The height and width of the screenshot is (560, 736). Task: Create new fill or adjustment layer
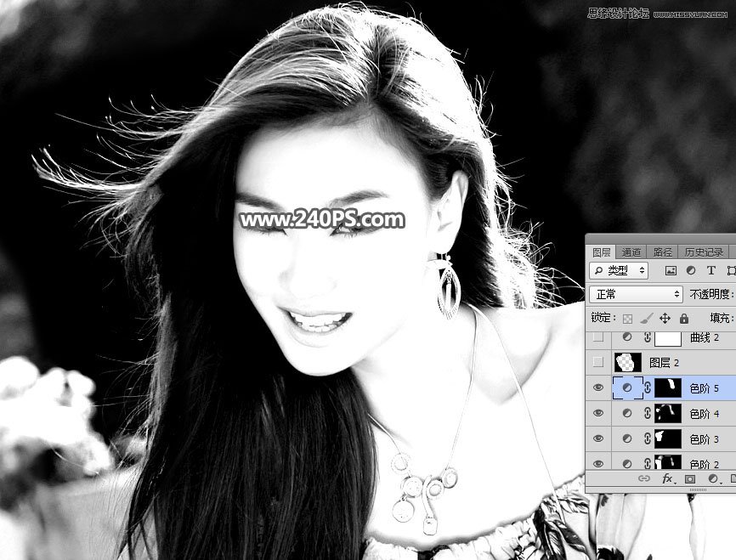(714, 478)
